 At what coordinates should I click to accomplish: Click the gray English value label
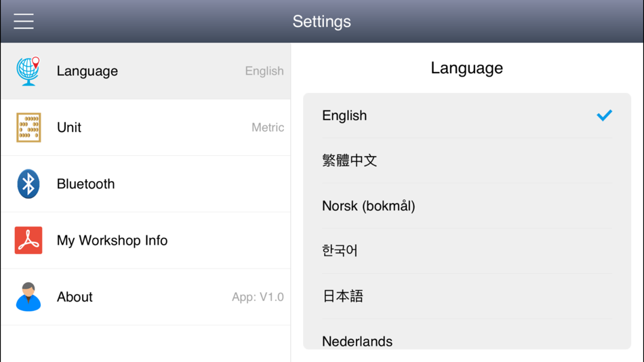point(264,71)
